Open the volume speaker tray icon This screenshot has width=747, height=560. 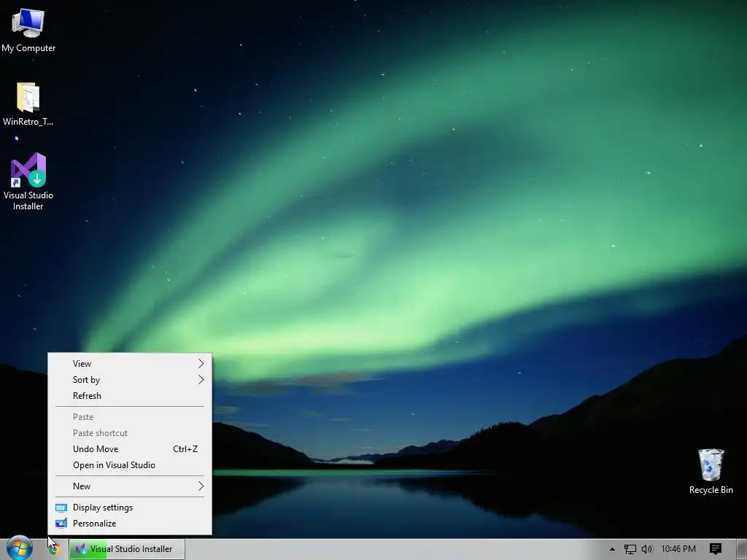click(x=647, y=549)
